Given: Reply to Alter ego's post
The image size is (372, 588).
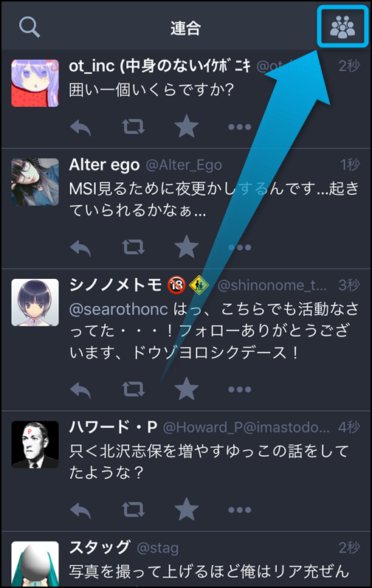Looking at the screenshot, I should pos(80,247).
